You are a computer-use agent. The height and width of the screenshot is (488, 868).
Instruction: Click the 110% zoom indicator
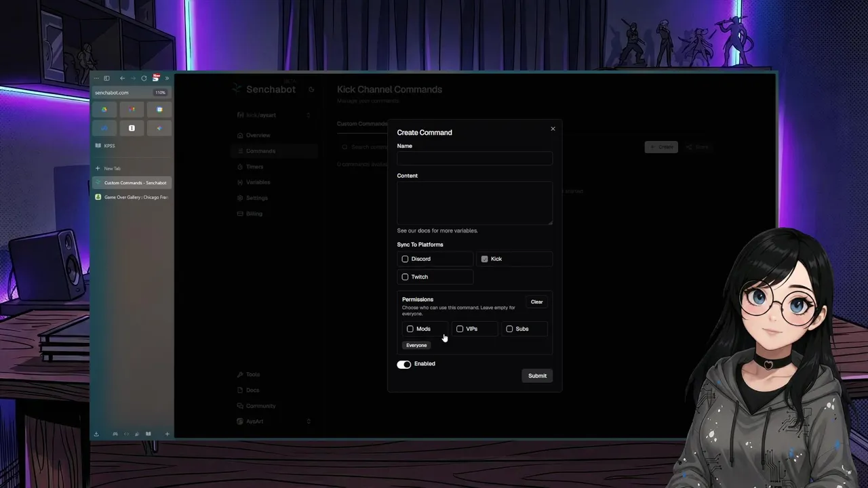coord(161,92)
